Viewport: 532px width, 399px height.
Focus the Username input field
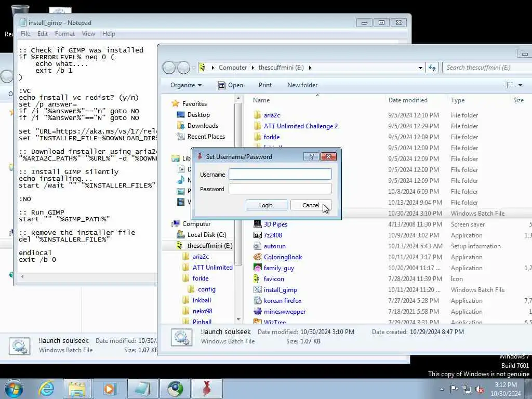coord(280,174)
